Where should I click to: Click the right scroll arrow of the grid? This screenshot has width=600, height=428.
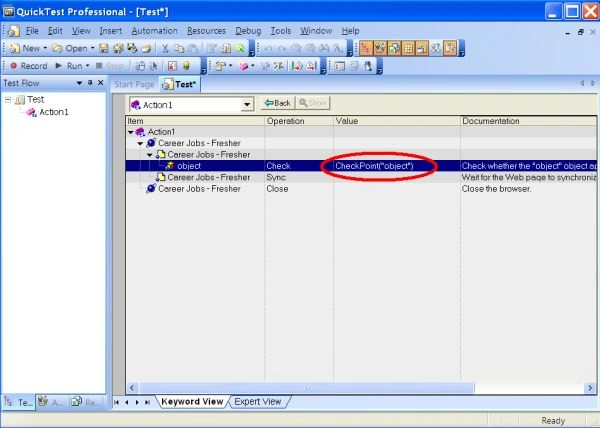coord(590,388)
